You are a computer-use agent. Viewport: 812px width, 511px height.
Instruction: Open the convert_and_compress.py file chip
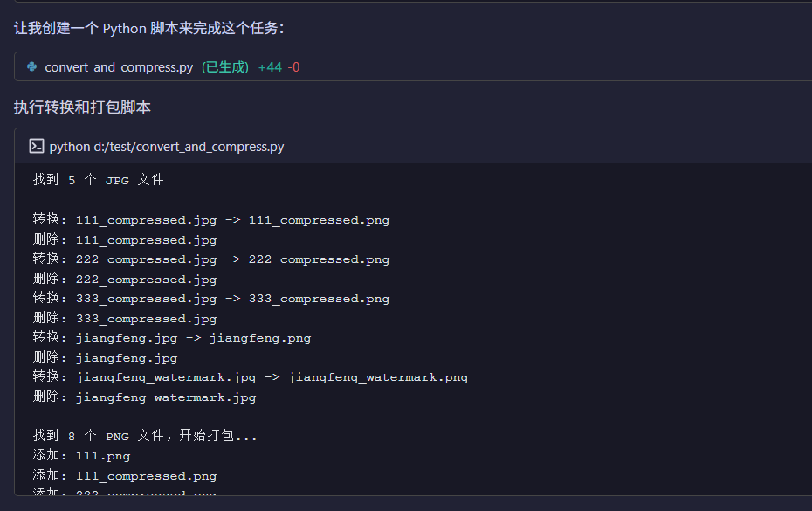[119, 66]
